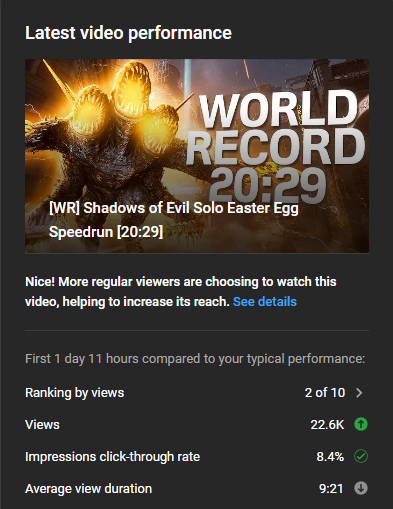This screenshot has width=393, height=509.
Task: Open the Shadows of Evil speedrun video thumbnail
Action: pos(197,156)
